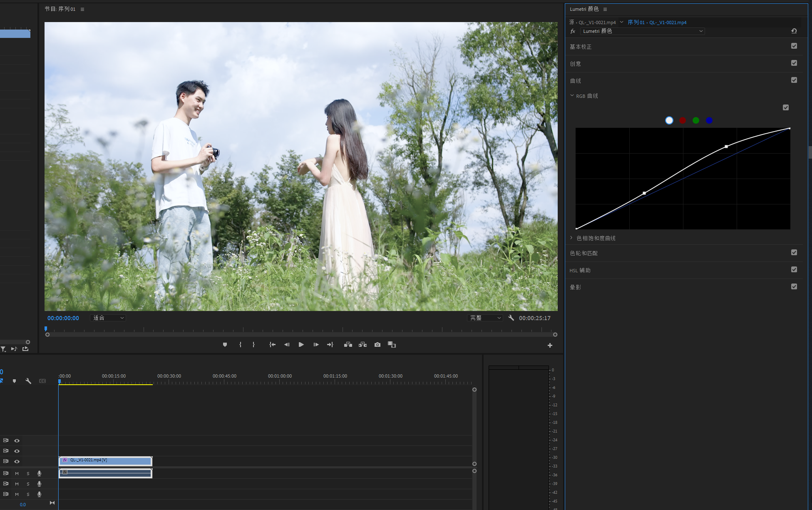Image resolution: width=812 pixels, height=510 pixels.
Task: Click the Reset Effect arrow in Lumetri panel
Action: [794, 31]
